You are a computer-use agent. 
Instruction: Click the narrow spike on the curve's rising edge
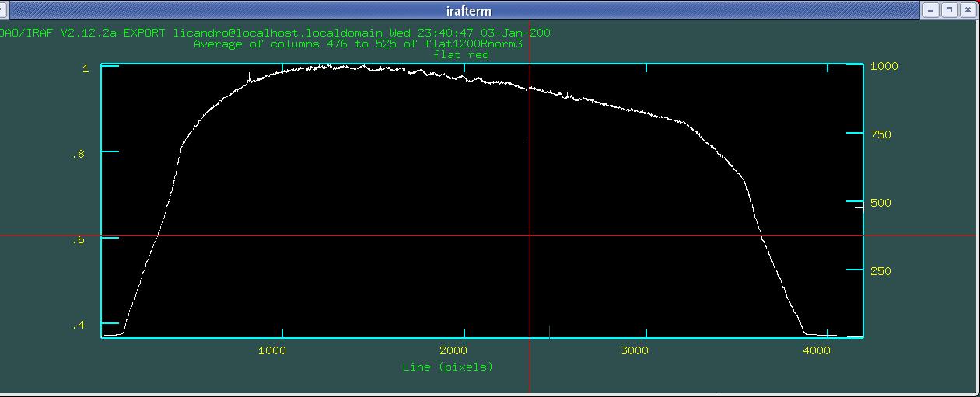[249, 76]
